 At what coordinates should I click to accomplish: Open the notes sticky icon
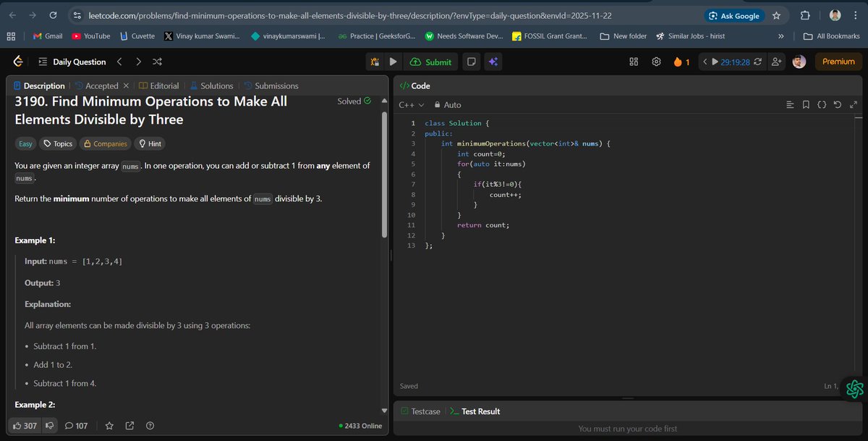click(471, 62)
